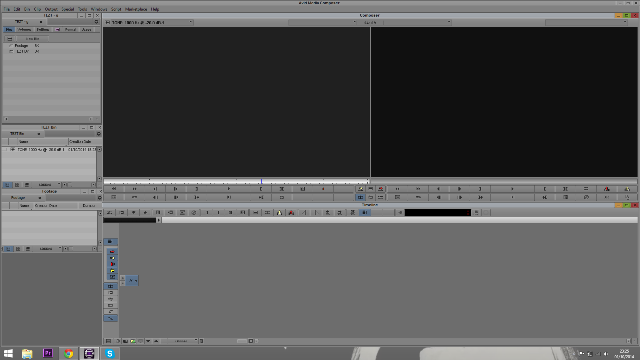The height and width of the screenshot is (360, 640).
Task: Select the Lift/Overwrite red segment tool
Action: (x=112, y=252)
